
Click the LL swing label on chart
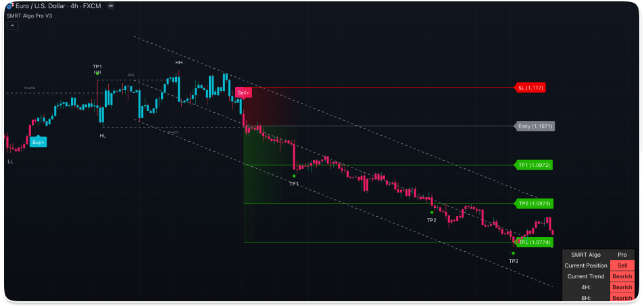10,162
